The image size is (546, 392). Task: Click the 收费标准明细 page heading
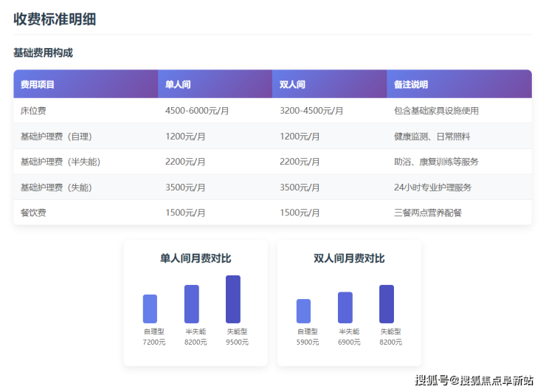(55, 19)
